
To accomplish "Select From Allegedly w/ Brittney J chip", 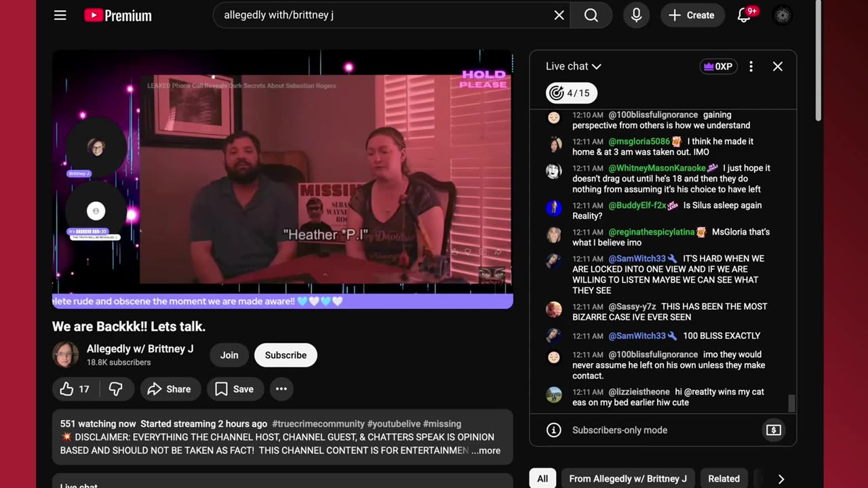I will [628, 479].
